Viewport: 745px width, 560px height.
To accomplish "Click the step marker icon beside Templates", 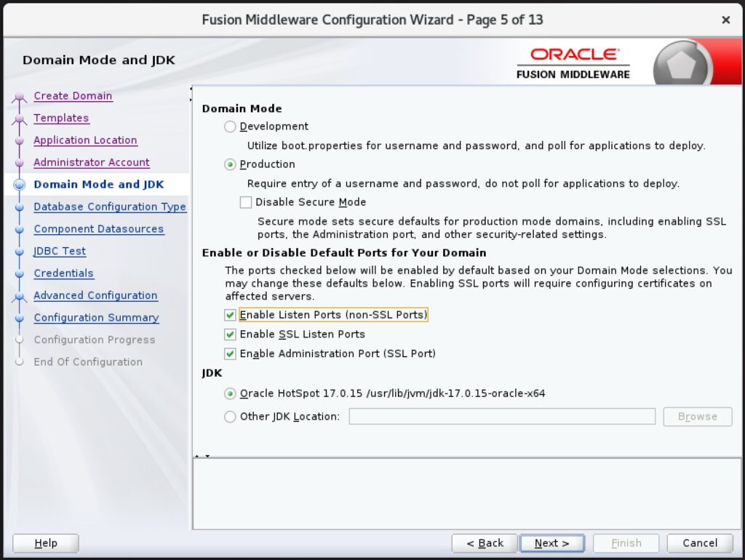I will click(x=20, y=119).
